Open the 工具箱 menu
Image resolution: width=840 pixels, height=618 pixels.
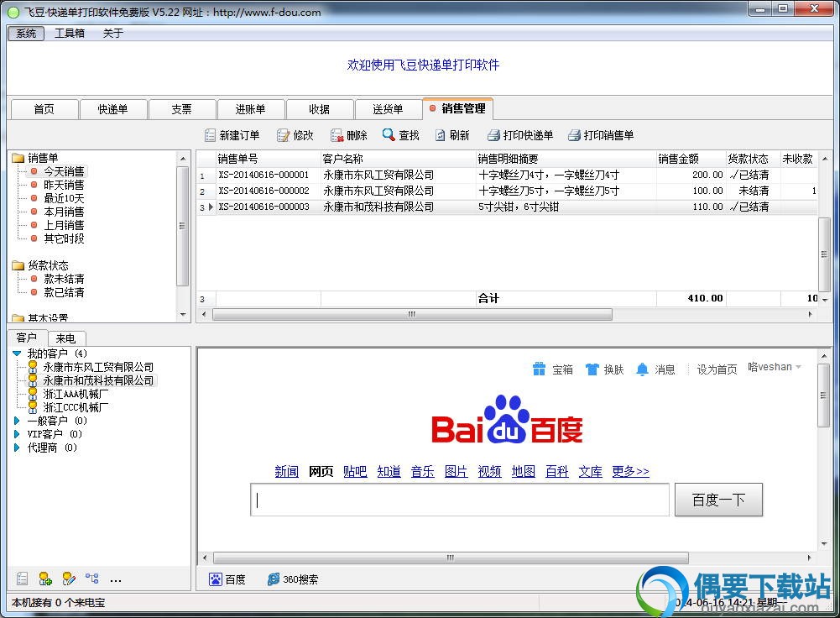tap(70, 34)
